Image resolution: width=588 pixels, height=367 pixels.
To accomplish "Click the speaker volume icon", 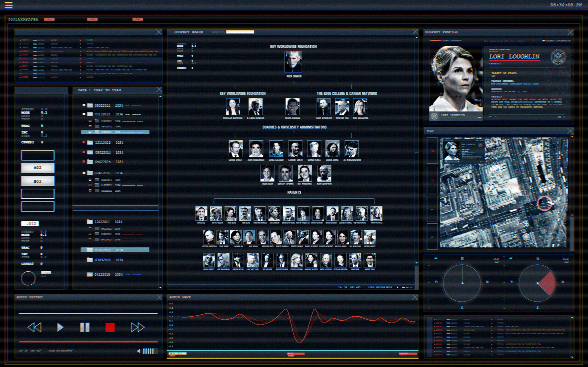I will (x=139, y=351).
